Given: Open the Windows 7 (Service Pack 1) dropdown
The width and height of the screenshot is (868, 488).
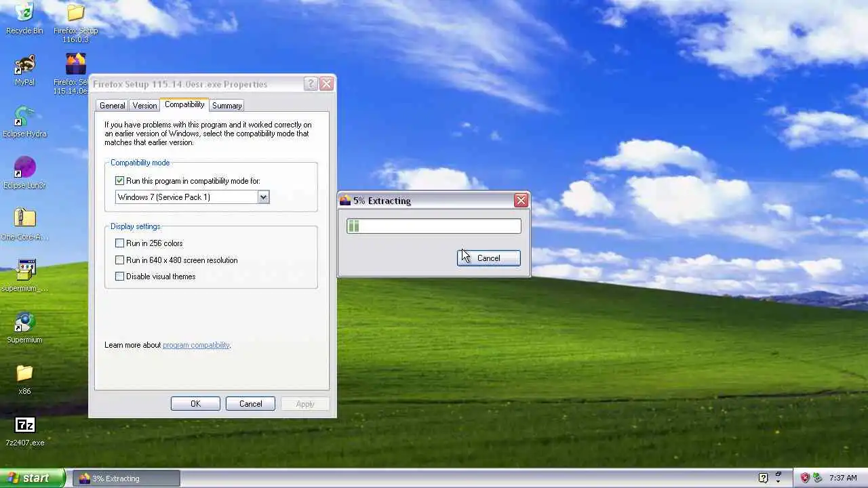Looking at the screenshot, I should [x=263, y=197].
